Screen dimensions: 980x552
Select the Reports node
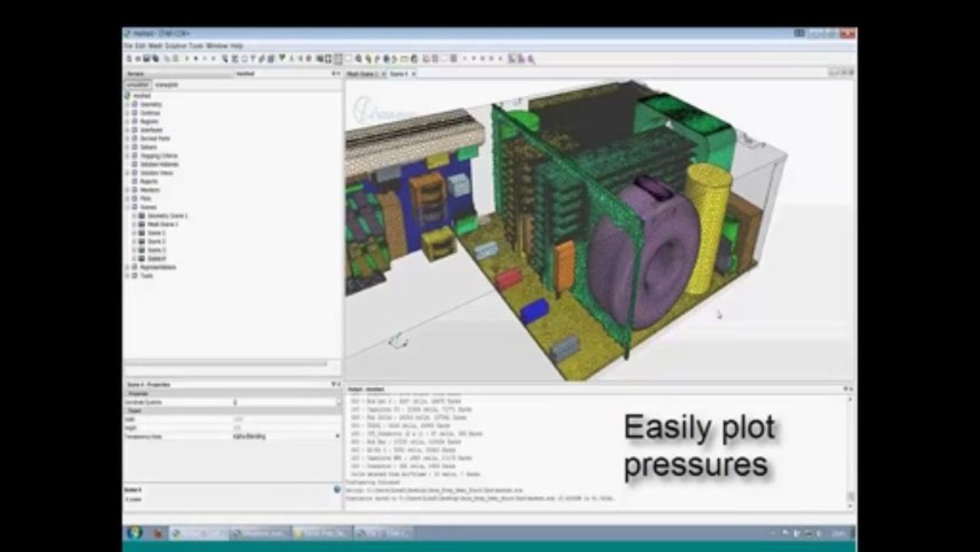point(149,181)
